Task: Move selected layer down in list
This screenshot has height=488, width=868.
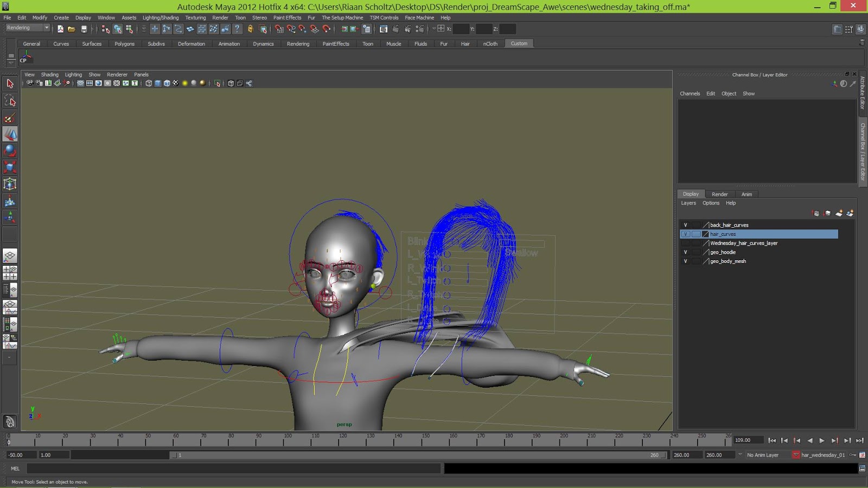Action: [827, 213]
